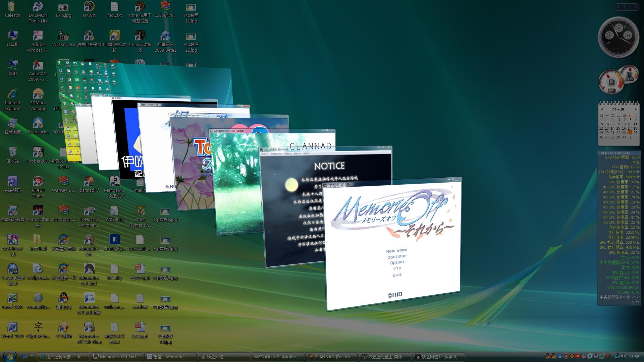Click the sidebar add gadget plus button

click(x=619, y=7)
